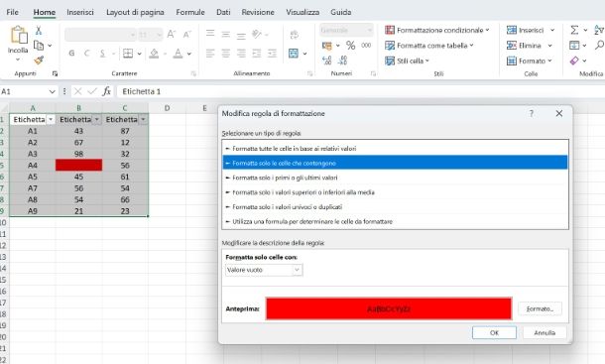
Task: Click the help question mark in dialog
Action: pyautogui.click(x=532, y=113)
